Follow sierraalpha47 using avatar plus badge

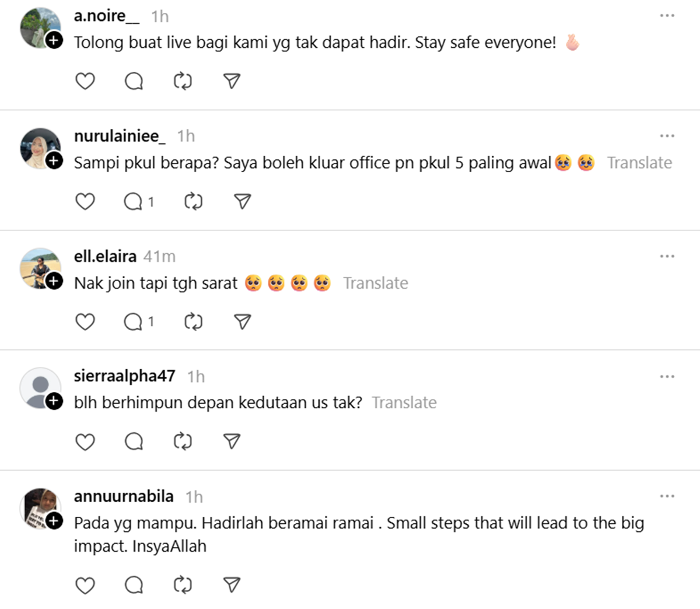[54, 401]
